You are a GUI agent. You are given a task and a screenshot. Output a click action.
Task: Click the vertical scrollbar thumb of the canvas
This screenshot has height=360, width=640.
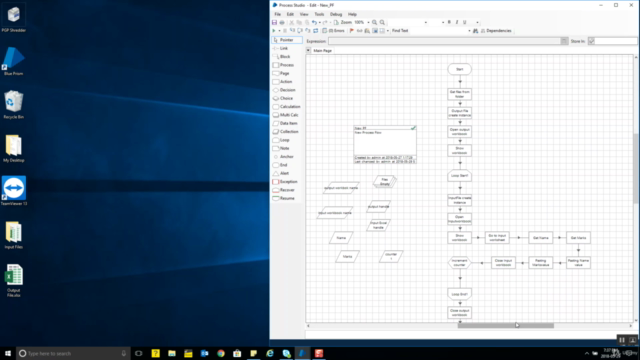click(636, 168)
